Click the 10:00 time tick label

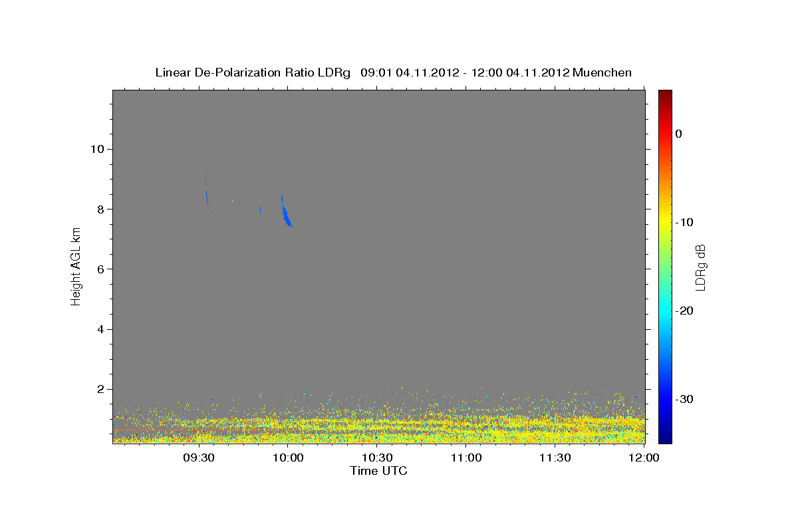(x=288, y=458)
